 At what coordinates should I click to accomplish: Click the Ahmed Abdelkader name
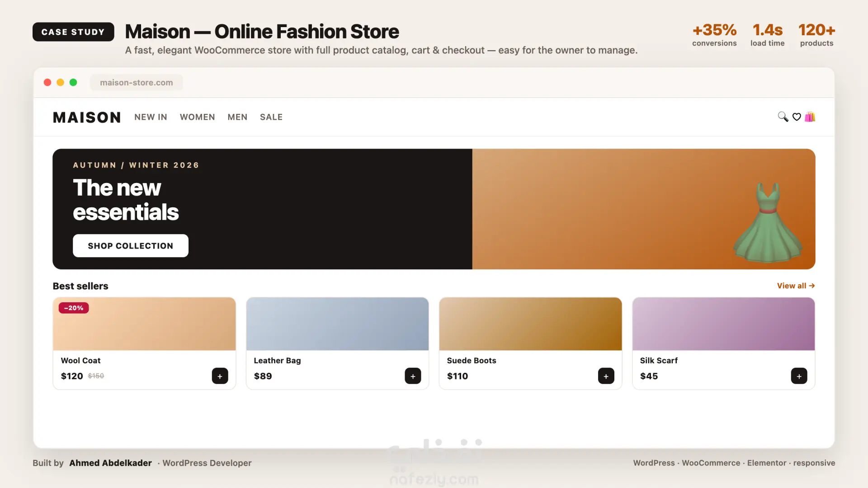point(110,463)
